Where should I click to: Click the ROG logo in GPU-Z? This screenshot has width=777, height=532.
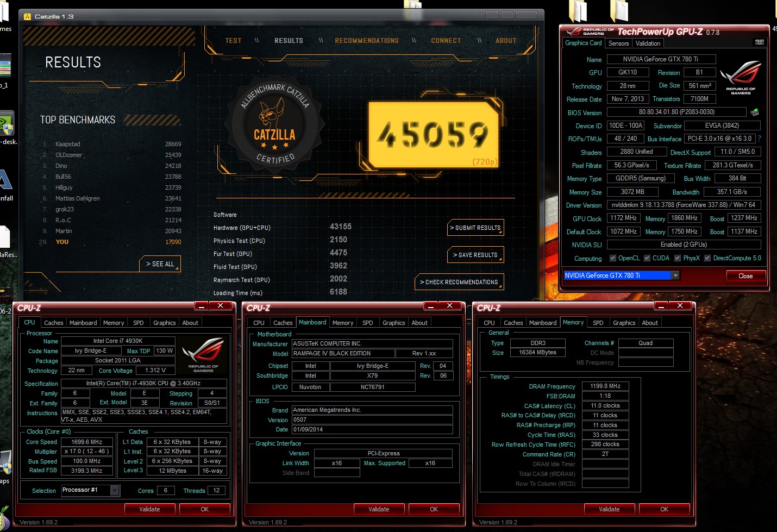(x=741, y=78)
